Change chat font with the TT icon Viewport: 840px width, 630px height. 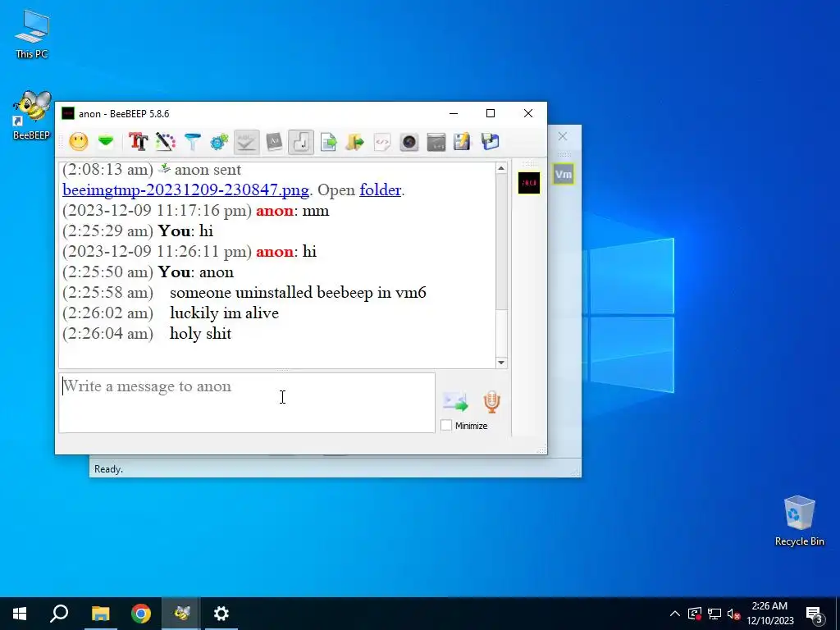coord(138,141)
